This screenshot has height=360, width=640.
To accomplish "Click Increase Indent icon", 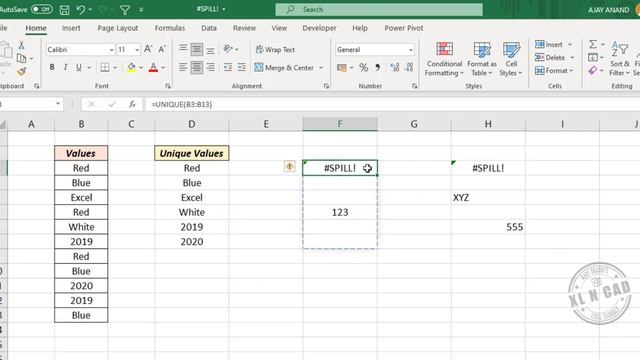I will click(x=242, y=67).
